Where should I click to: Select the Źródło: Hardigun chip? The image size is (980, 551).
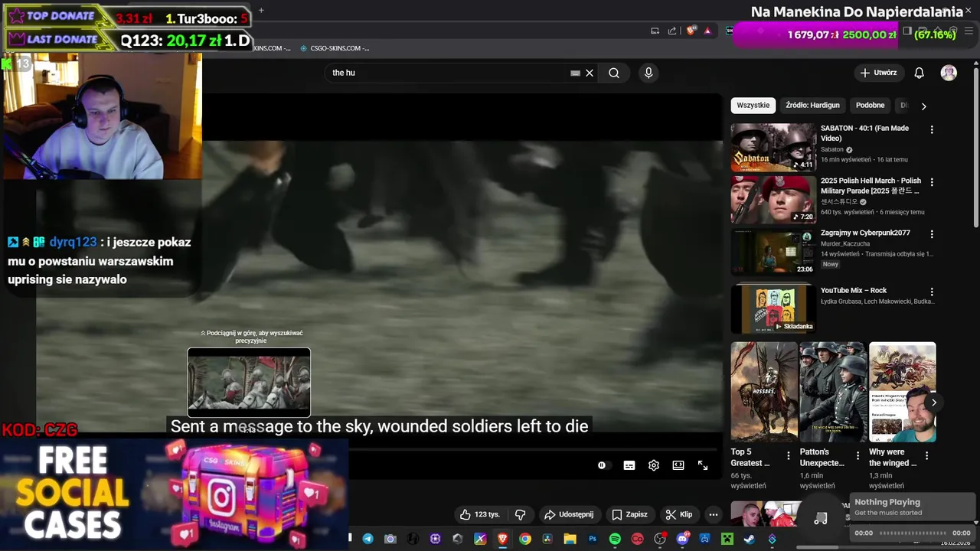[813, 106]
